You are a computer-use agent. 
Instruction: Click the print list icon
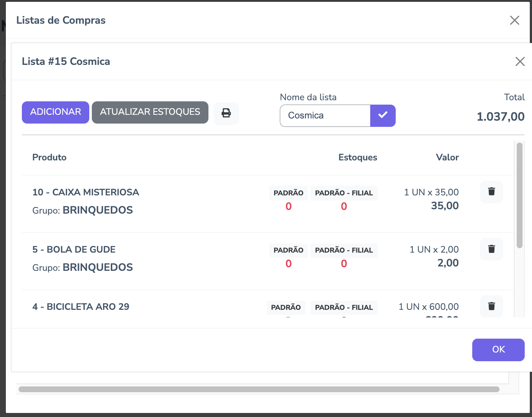tap(226, 113)
